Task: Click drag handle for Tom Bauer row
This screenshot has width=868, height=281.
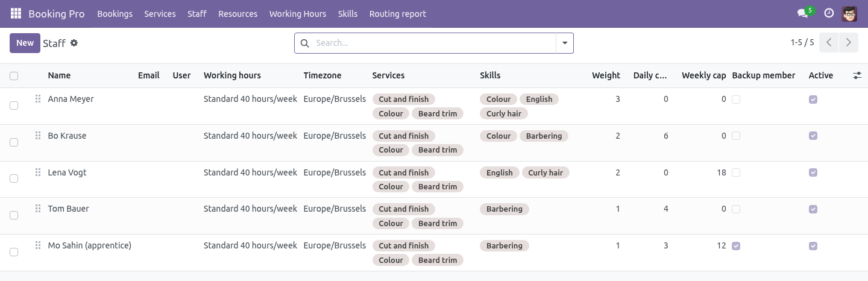Action: pyautogui.click(x=38, y=209)
